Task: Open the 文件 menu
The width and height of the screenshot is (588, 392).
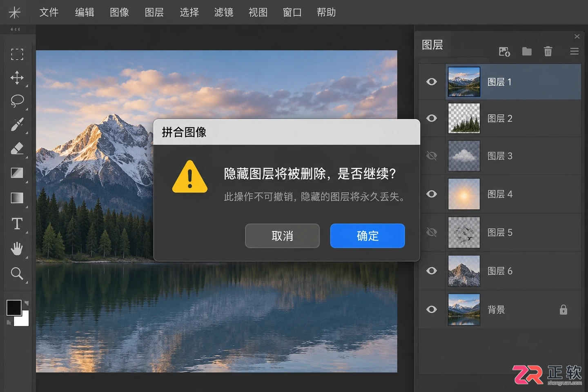Action: (49, 12)
